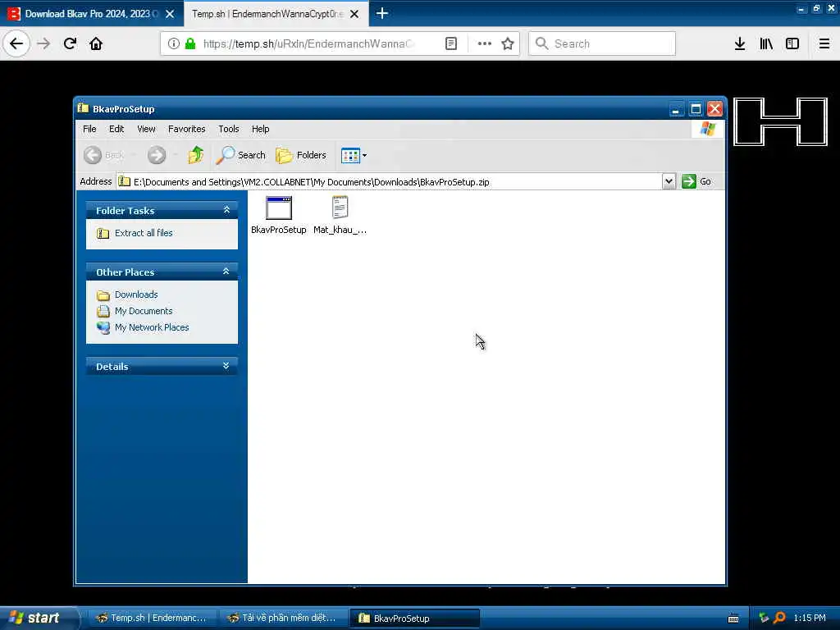This screenshot has width=840, height=630.
Task: Toggle reader view in Firefox
Action: (x=451, y=43)
